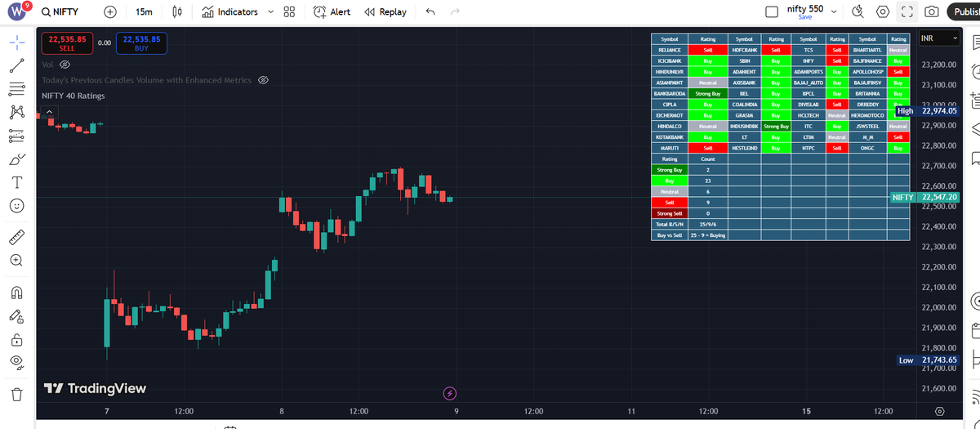Click the Low 21,743.65 price label
Screen dimensions: 980x429
[927, 360]
